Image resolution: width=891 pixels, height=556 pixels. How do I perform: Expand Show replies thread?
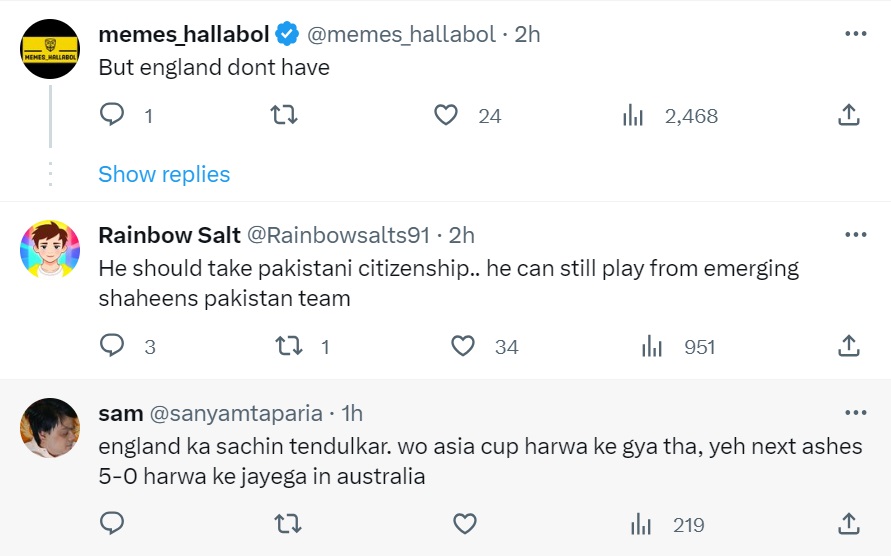coord(164,174)
